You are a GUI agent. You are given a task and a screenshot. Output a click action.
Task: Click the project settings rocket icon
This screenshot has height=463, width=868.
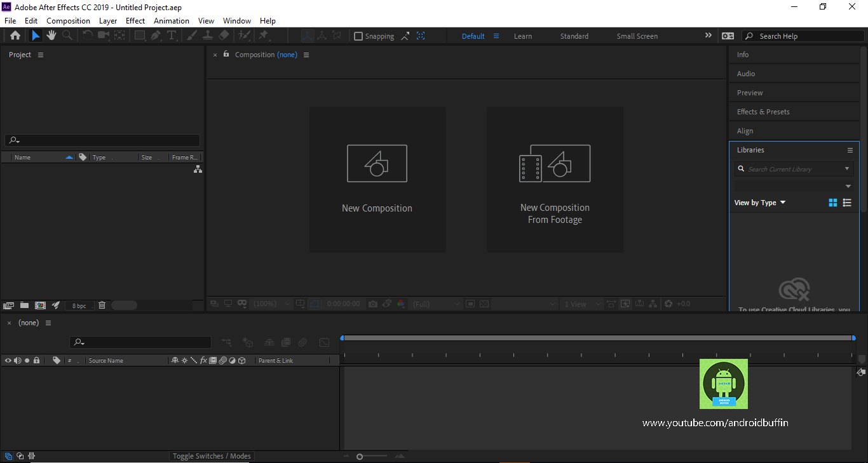(56, 305)
